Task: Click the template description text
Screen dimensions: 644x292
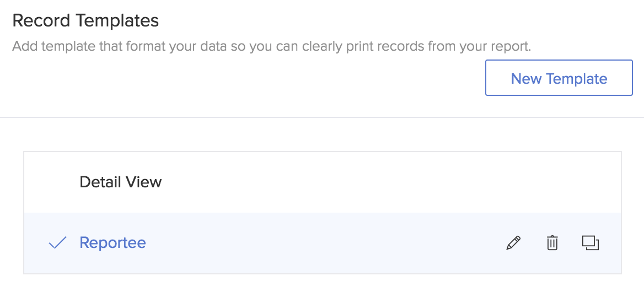Action: coord(271,46)
